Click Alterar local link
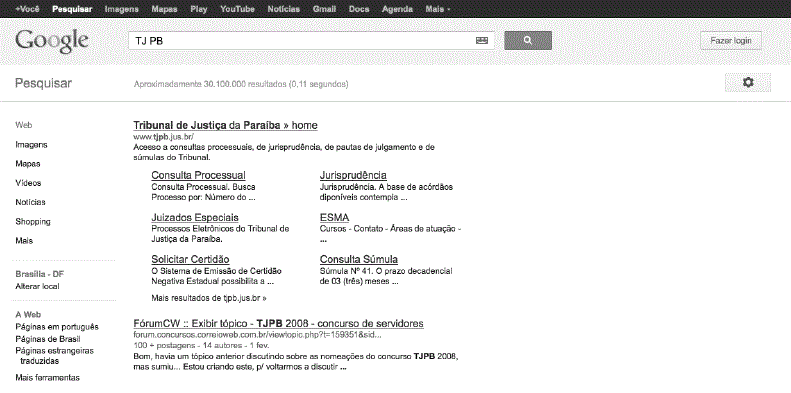The width and height of the screenshot is (791, 393). pos(37,286)
